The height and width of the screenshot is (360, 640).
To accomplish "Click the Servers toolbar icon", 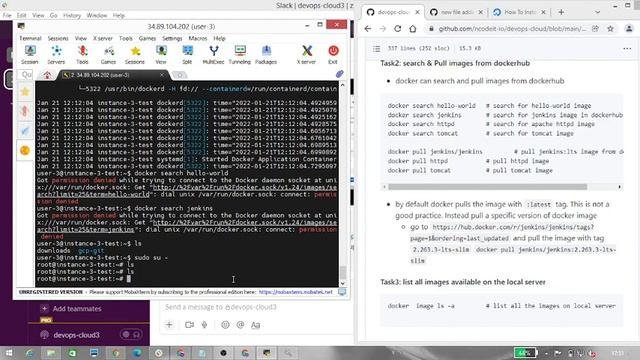I will pyautogui.click(x=56, y=55).
